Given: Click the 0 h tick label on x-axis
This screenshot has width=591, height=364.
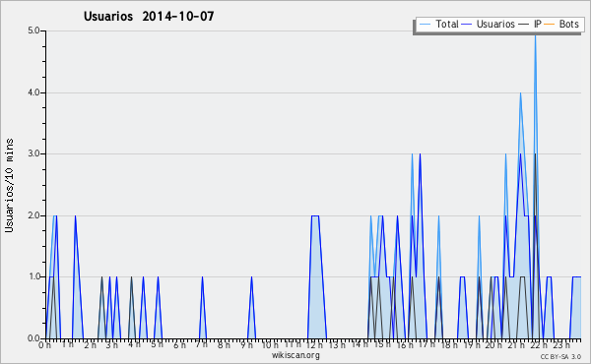Looking at the screenshot, I should (44, 344).
